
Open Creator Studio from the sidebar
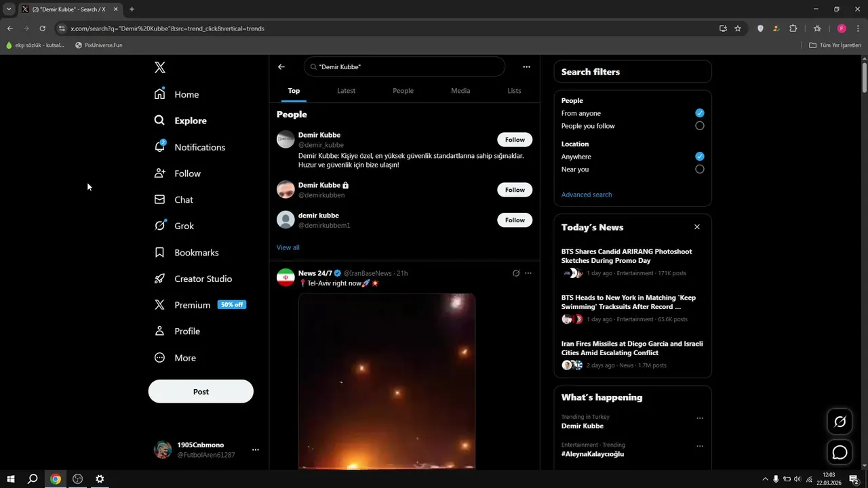pos(193,279)
